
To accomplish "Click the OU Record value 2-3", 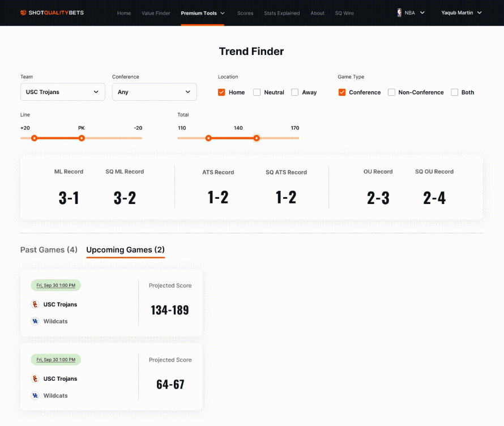I will [x=378, y=198].
